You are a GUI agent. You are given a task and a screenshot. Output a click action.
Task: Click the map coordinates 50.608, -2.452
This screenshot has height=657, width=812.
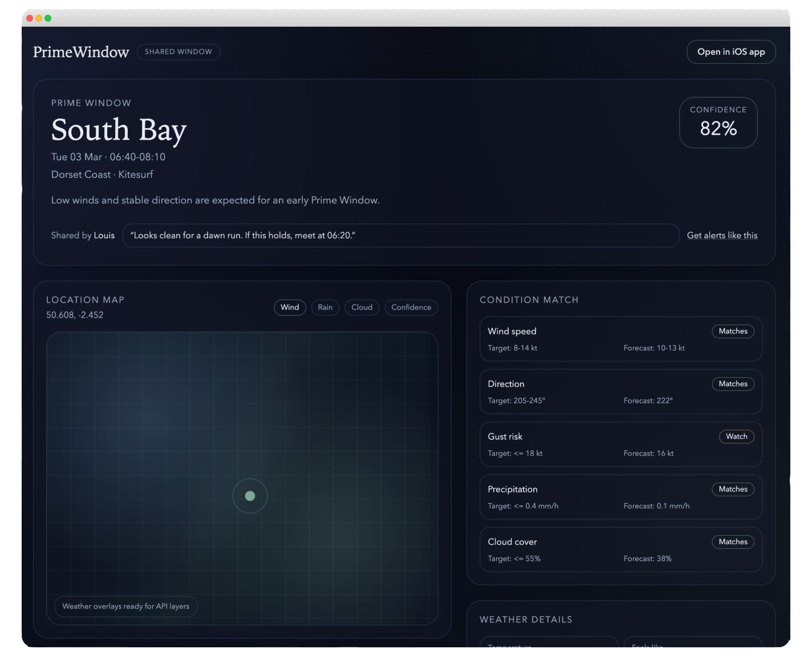tap(75, 315)
